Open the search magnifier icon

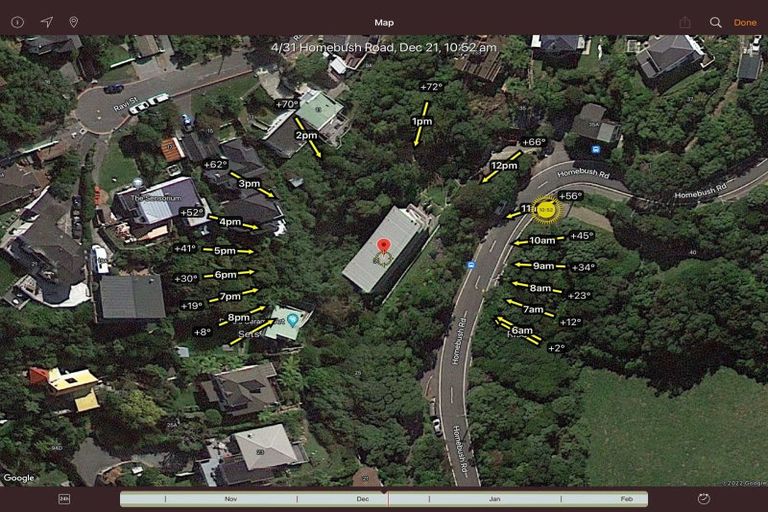pos(716,22)
